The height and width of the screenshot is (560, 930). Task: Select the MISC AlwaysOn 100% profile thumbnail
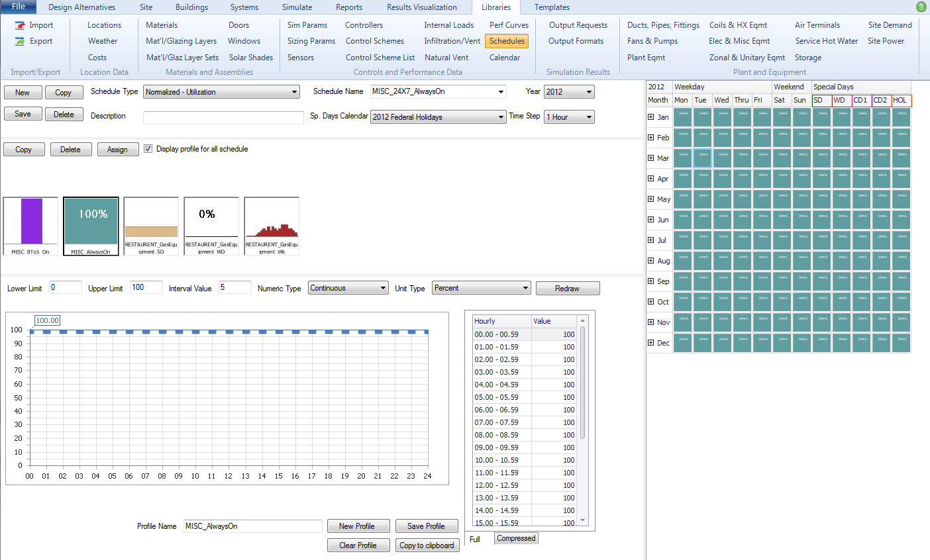(91, 226)
